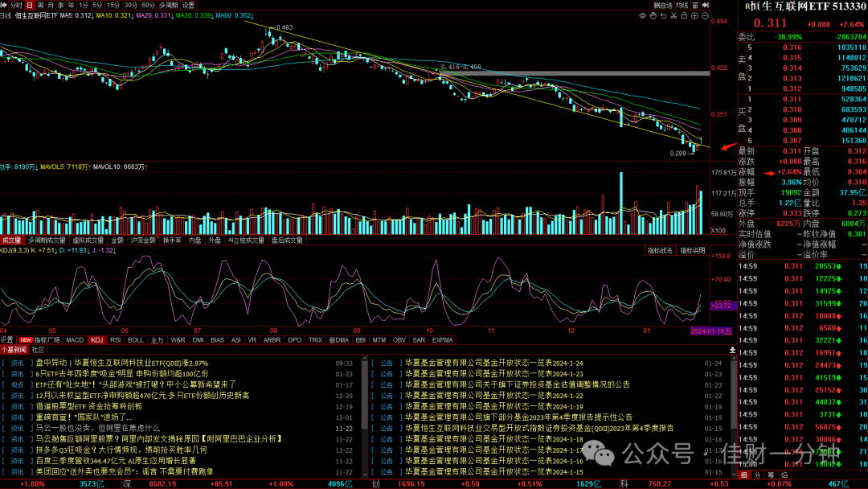Select the hand pan tool icon
The image size is (868, 489).
click(653, 16)
